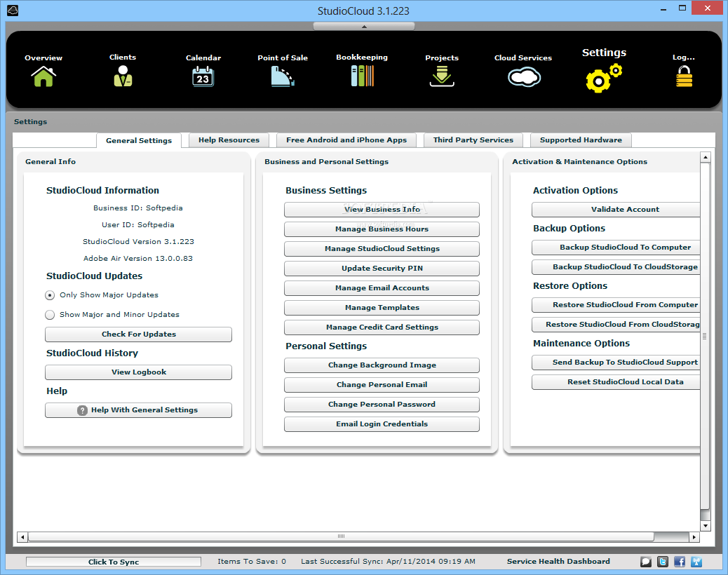Click the horizontal scrollbar right arrow
Viewport: 728px width, 575px height.
coord(694,537)
